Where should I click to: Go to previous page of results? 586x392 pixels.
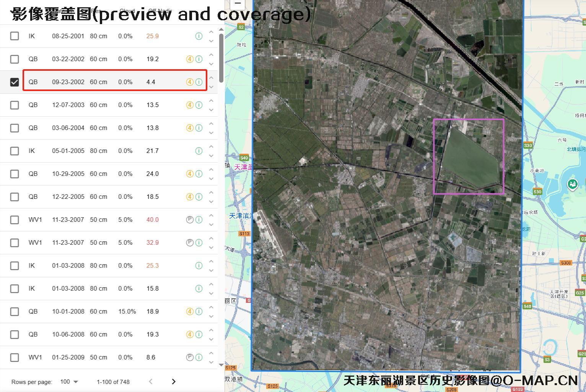pos(151,382)
